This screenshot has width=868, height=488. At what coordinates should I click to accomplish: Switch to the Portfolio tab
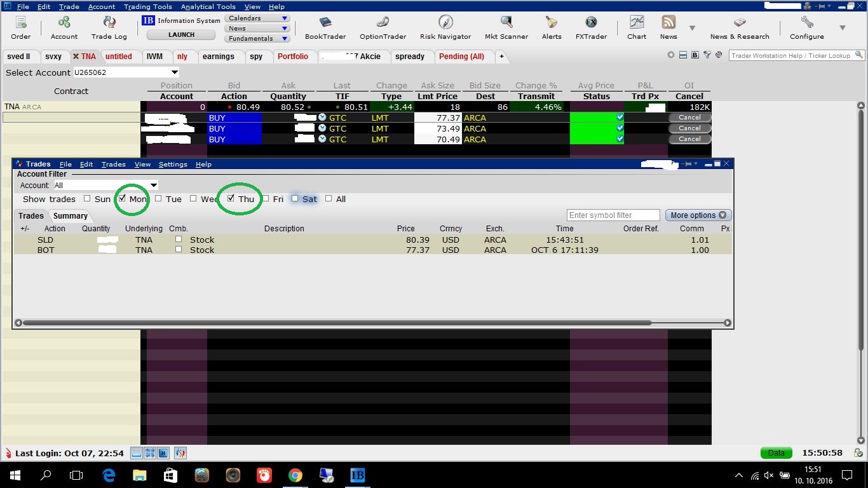click(293, 57)
